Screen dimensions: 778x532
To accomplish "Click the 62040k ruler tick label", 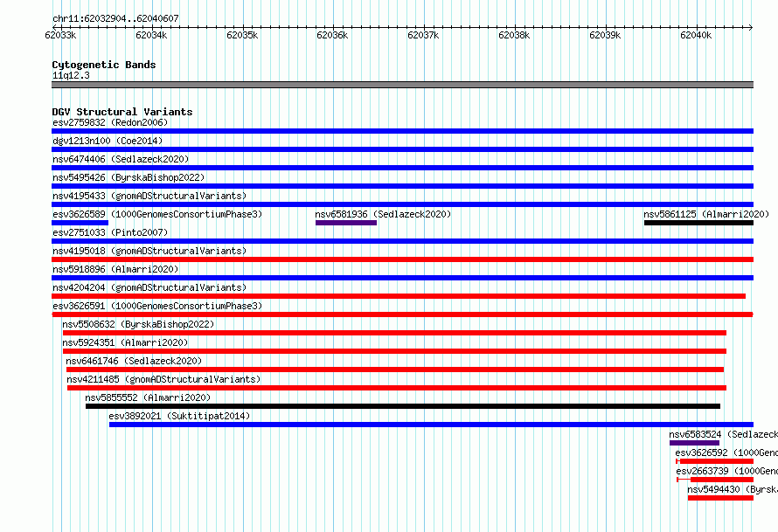I will 696,35.
